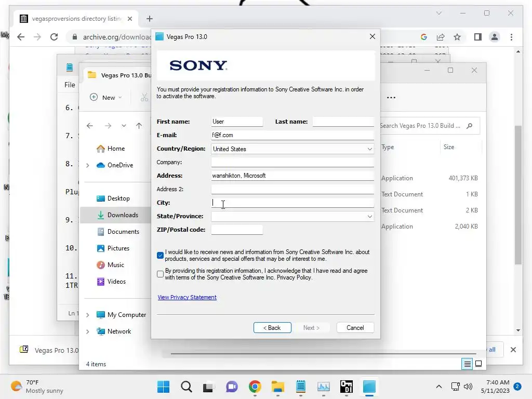
Task: Open Windows Search from taskbar
Action: pos(187,387)
